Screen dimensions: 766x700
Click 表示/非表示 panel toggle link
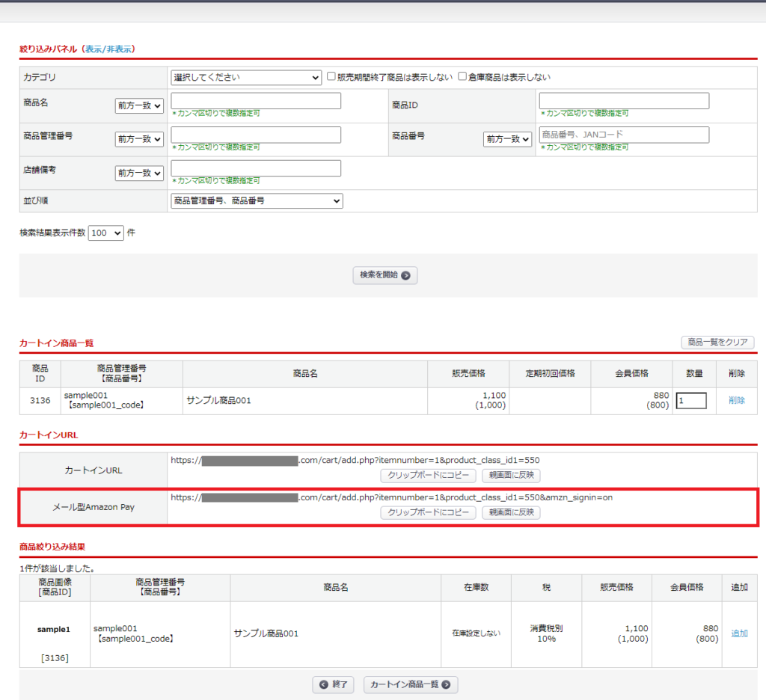coord(109,49)
